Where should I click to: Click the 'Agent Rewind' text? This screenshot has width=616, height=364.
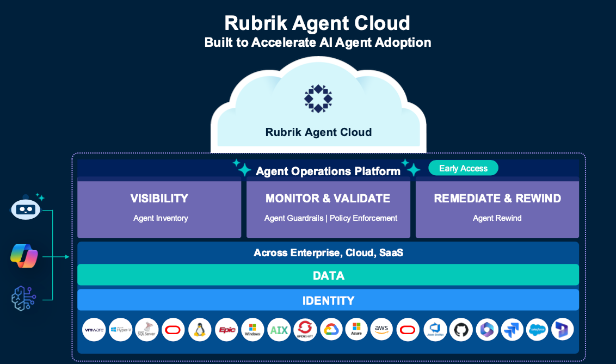497,218
